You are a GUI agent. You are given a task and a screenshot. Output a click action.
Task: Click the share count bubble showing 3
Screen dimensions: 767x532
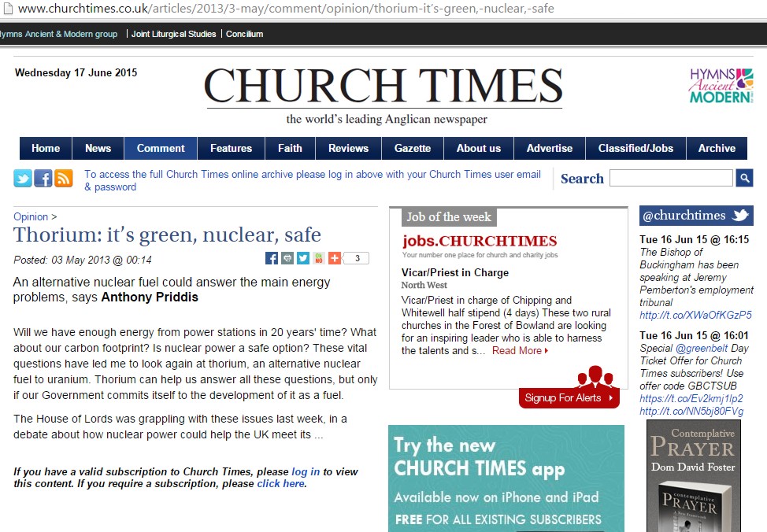tap(357, 258)
